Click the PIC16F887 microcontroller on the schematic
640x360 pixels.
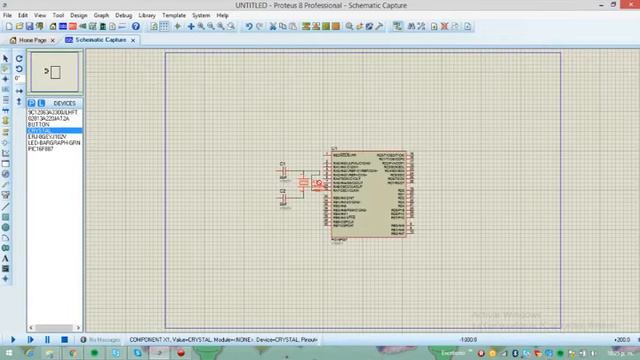(369, 194)
